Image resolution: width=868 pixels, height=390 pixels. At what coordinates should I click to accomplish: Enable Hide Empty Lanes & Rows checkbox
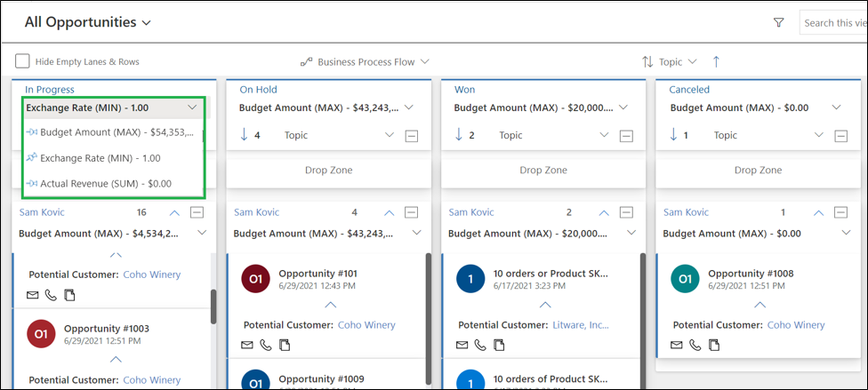tap(23, 61)
